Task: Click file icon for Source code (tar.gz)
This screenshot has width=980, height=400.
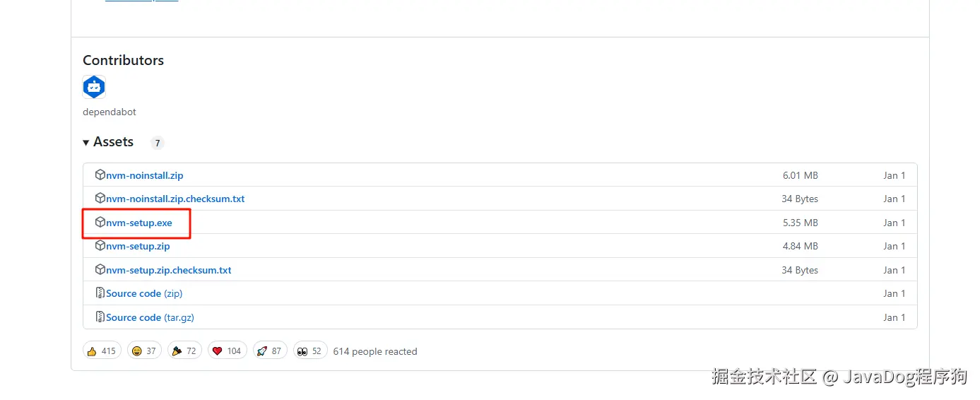Action: pyautogui.click(x=100, y=317)
